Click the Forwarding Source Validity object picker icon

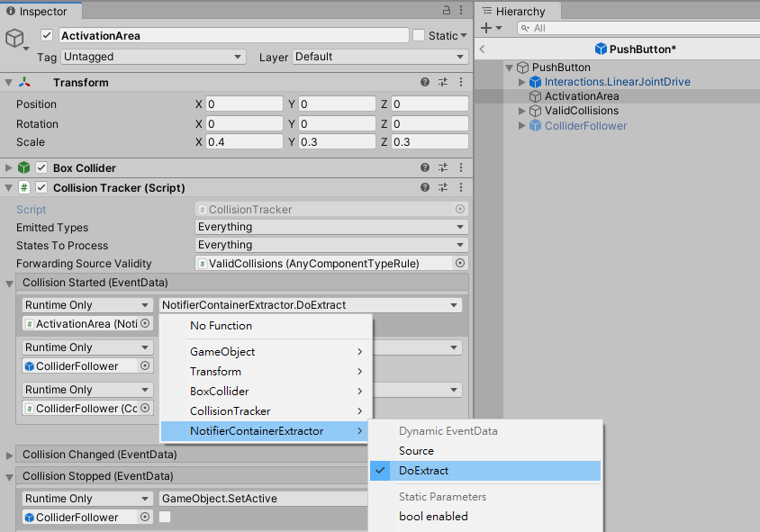[458, 263]
